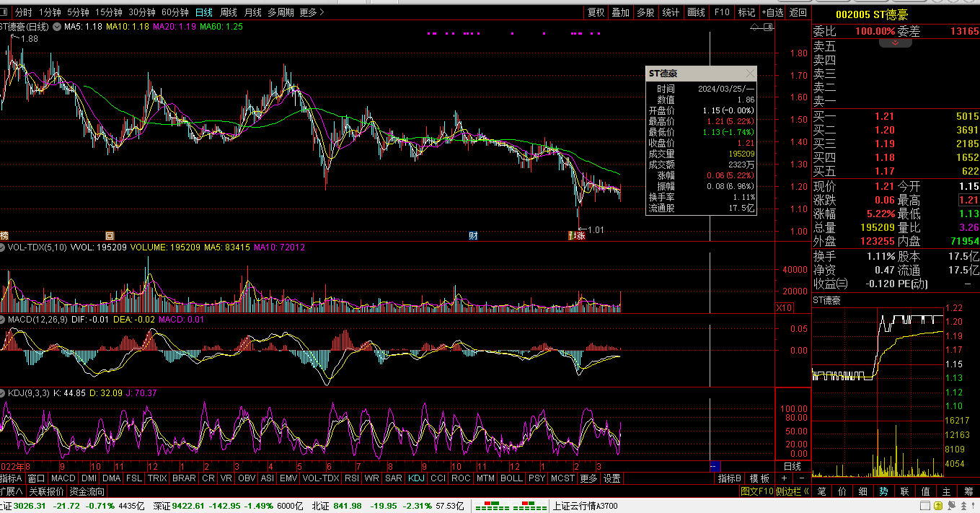980x513 pixels.
Task: Expand the 更多 periods menu
Action: pyautogui.click(x=312, y=12)
